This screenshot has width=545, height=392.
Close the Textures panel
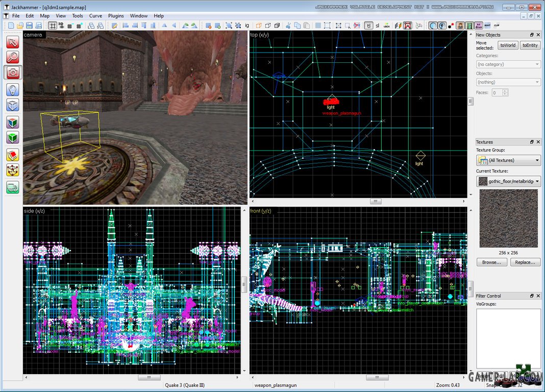coord(538,142)
